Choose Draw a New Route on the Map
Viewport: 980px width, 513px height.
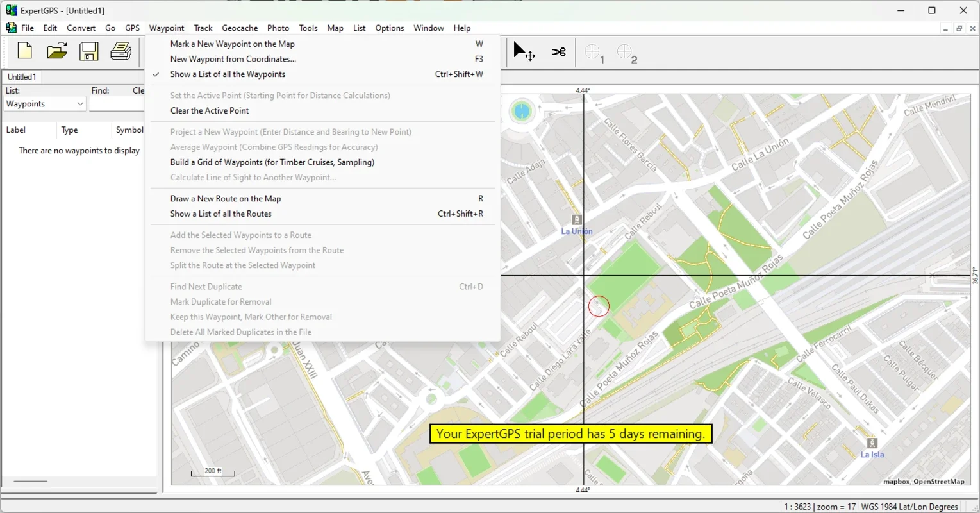pyautogui.click(x=323, y=199)
